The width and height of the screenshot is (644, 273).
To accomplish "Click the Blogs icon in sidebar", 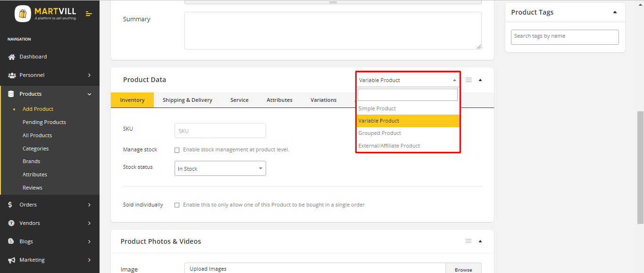I will 11,241.
